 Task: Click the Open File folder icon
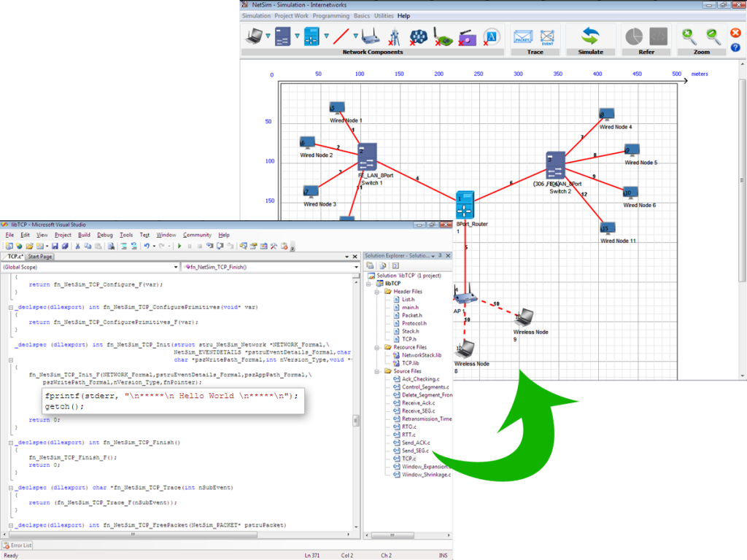pos(29,246)
